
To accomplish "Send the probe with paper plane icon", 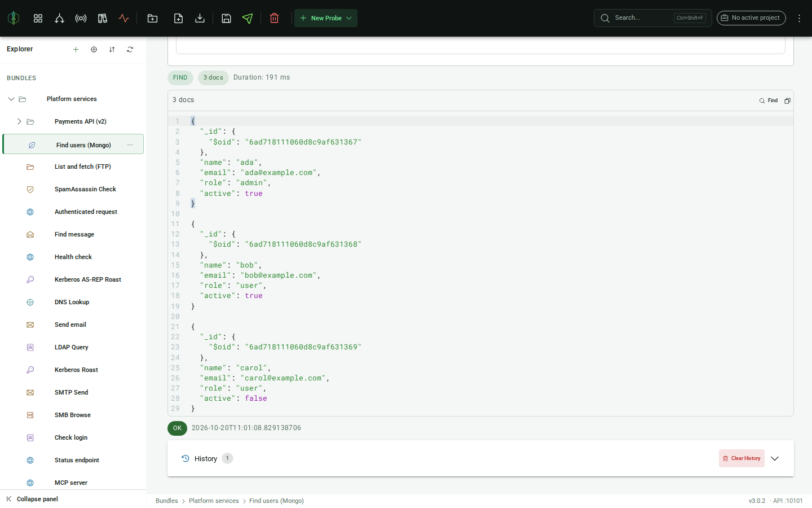I will pyautogui.click(x=248, y=18).
